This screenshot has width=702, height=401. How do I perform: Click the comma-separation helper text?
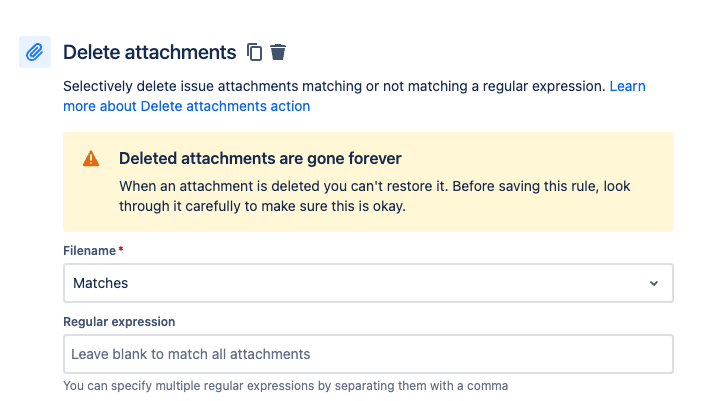point(286,386)
